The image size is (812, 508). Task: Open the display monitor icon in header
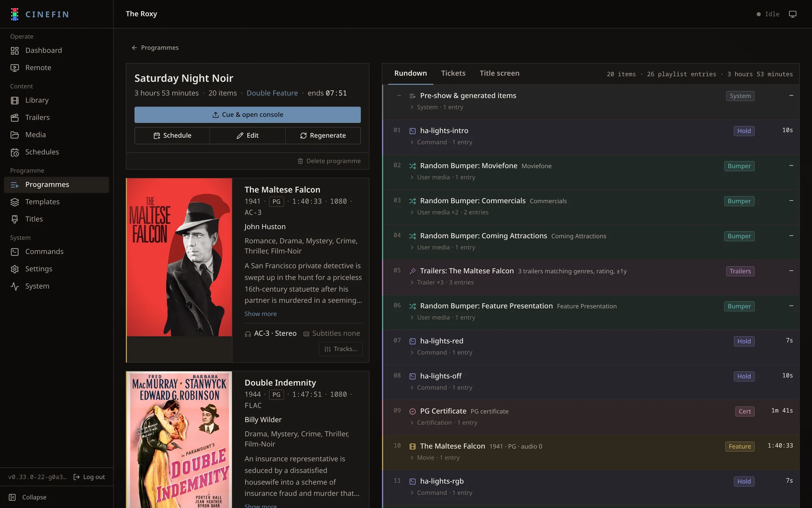coord(793,14)
